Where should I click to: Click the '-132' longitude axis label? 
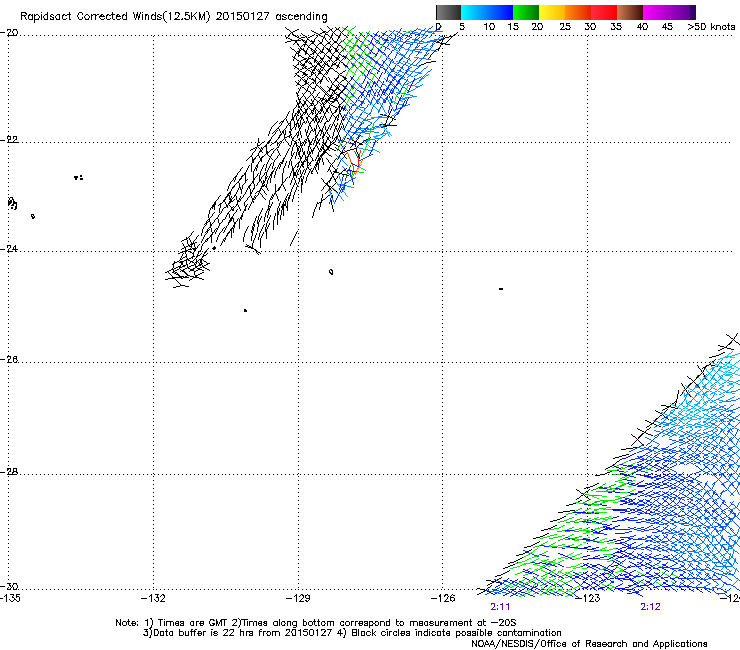coord(153,598)
